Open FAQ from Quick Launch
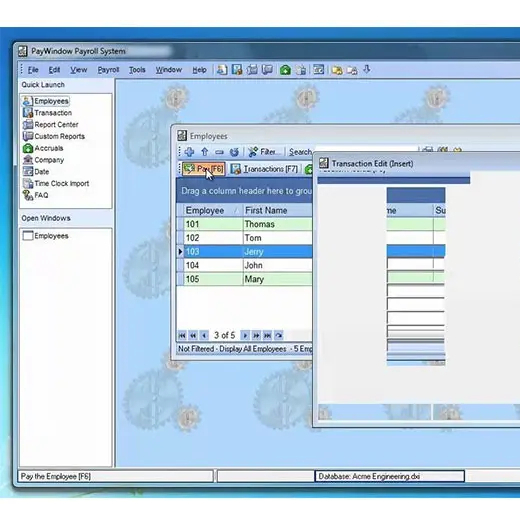The width and height of the screenshot is (520, 520). (35, 195)
